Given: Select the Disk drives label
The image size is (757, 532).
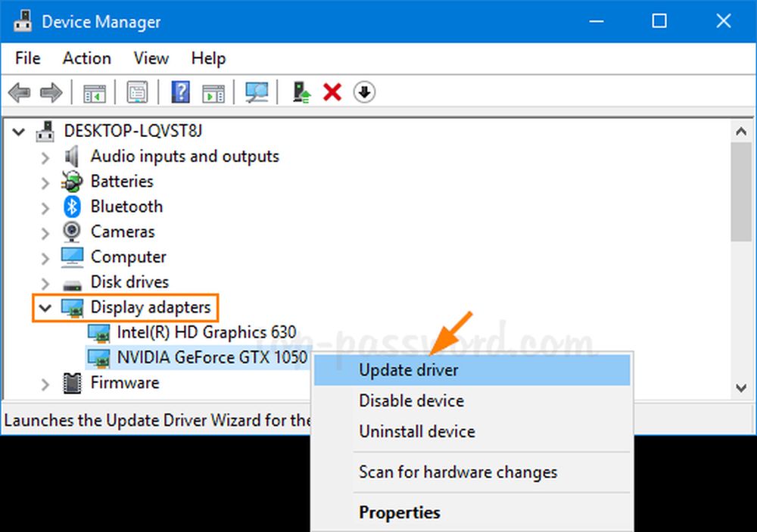Looking at the screenshot, I should click(x=130, y=282).
